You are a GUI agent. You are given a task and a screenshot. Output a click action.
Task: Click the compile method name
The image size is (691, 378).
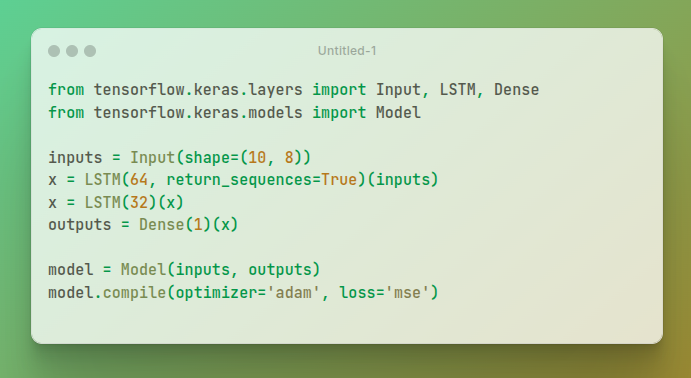[134, 293]
